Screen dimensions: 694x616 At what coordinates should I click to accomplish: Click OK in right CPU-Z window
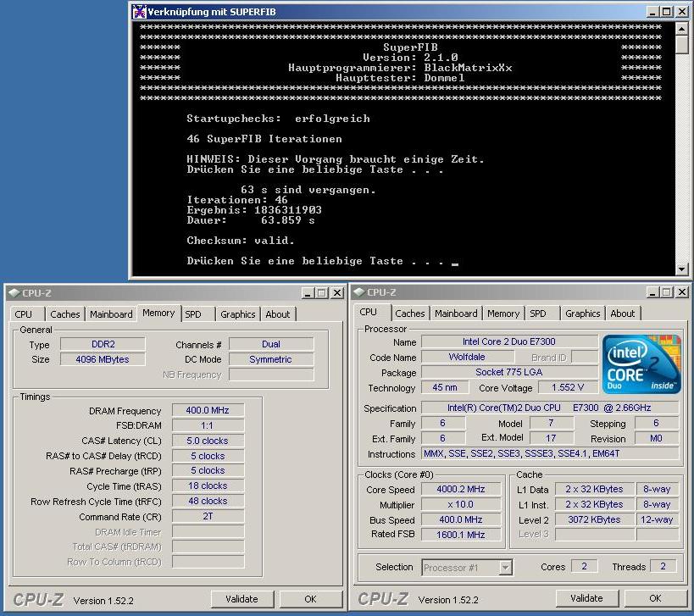[x=655, y=598]
